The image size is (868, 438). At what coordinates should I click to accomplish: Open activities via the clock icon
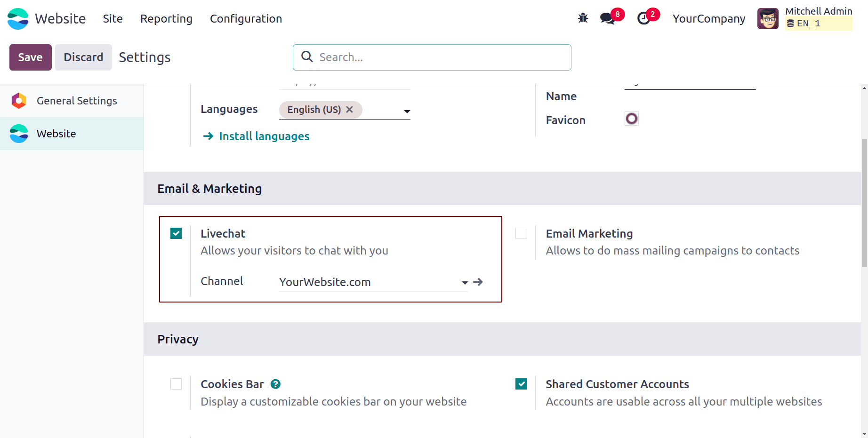point(644,18)
